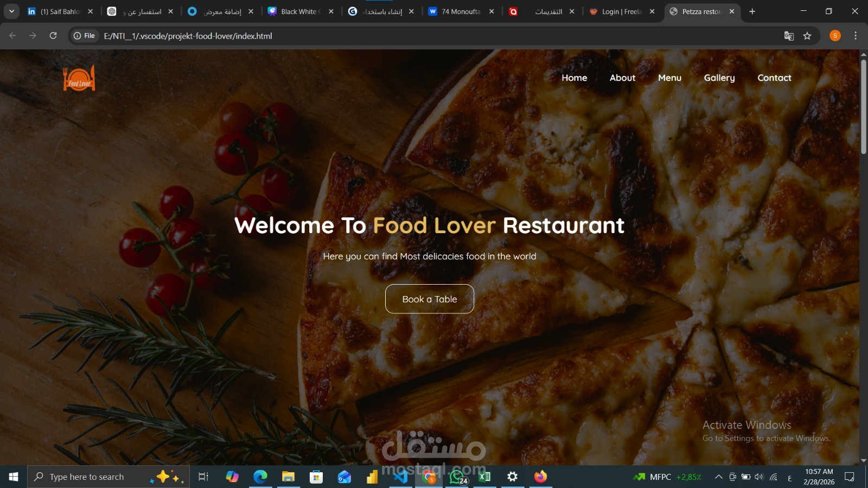Close the Petzza restor tab
The height and width of the screenshot is (488, 868).
(x=732, y=11)
